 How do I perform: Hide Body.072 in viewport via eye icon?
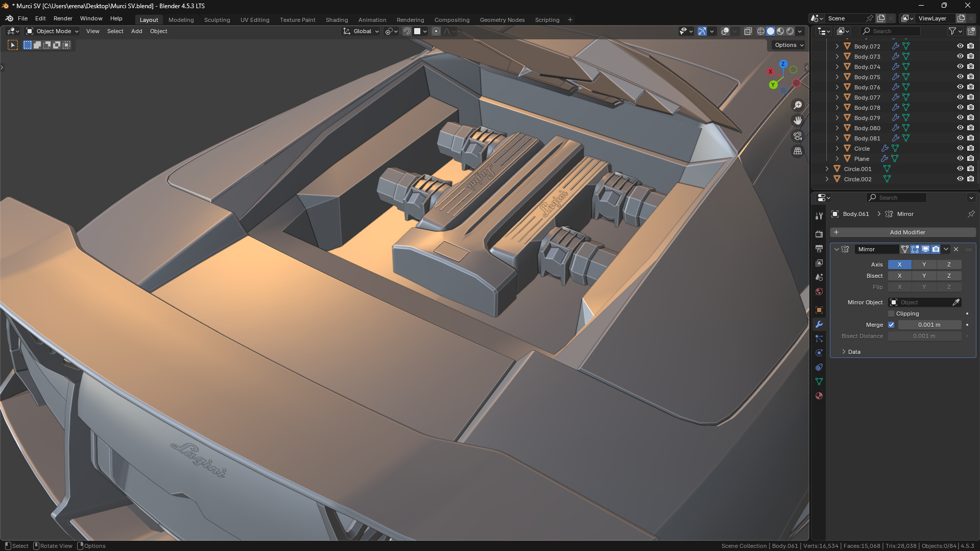coord(960,46)
